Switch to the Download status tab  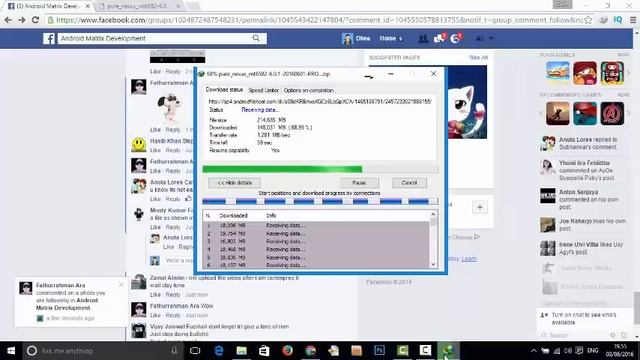pos(224,89)
